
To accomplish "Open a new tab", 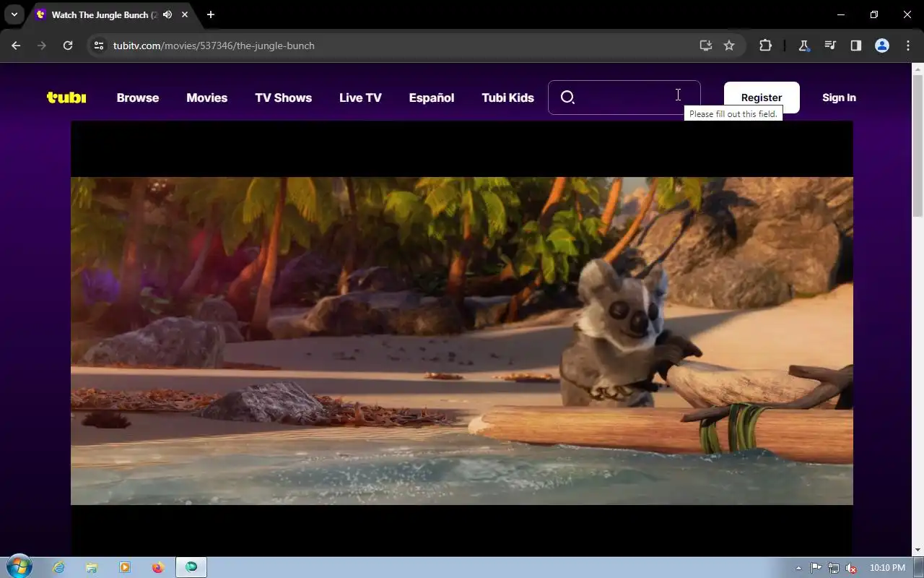I will [x=211, y=14].
